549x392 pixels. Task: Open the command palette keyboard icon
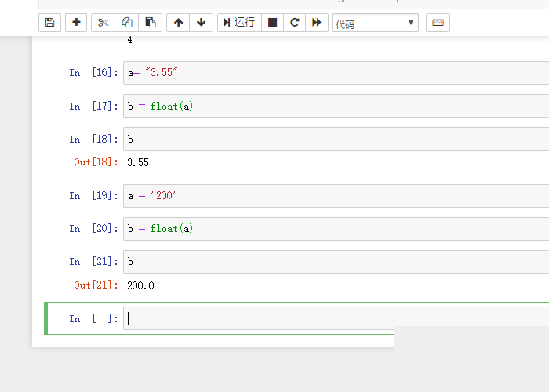click(x=438, y=23)
